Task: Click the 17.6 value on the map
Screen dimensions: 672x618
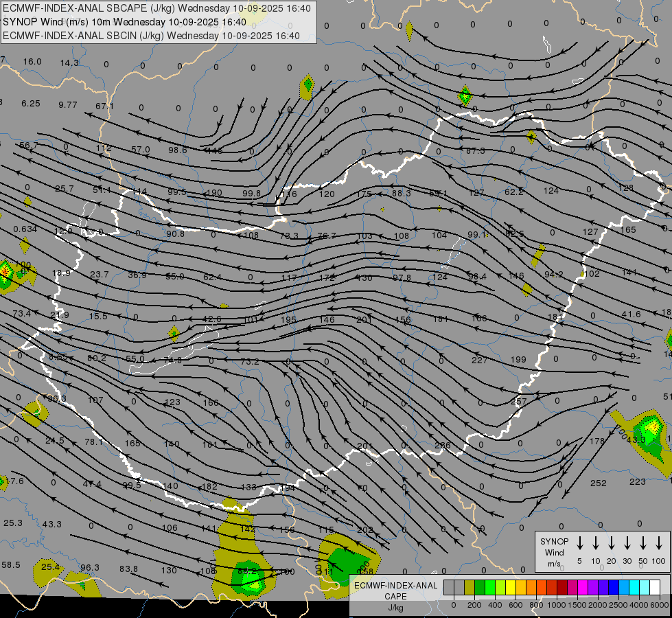Action: 14,481
